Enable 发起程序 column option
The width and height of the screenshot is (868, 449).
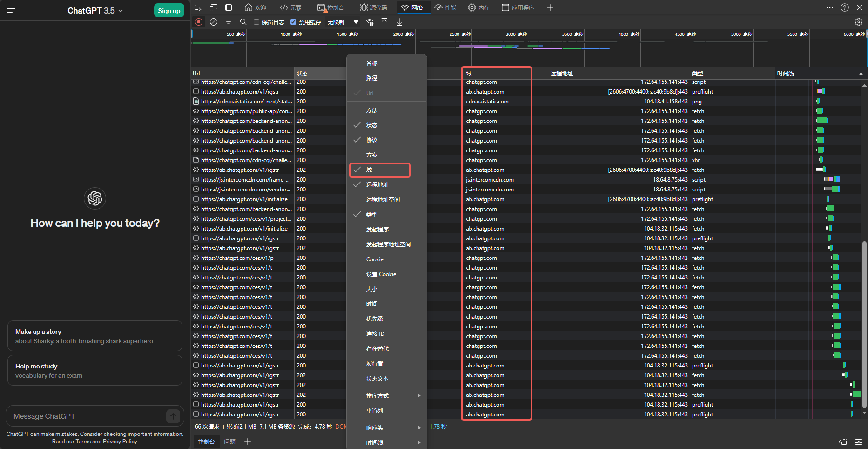click(387, 229)
